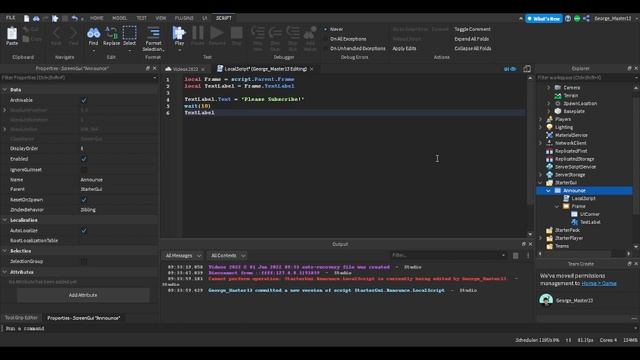Undock the Explorer panel

click(x=629, y=69)
